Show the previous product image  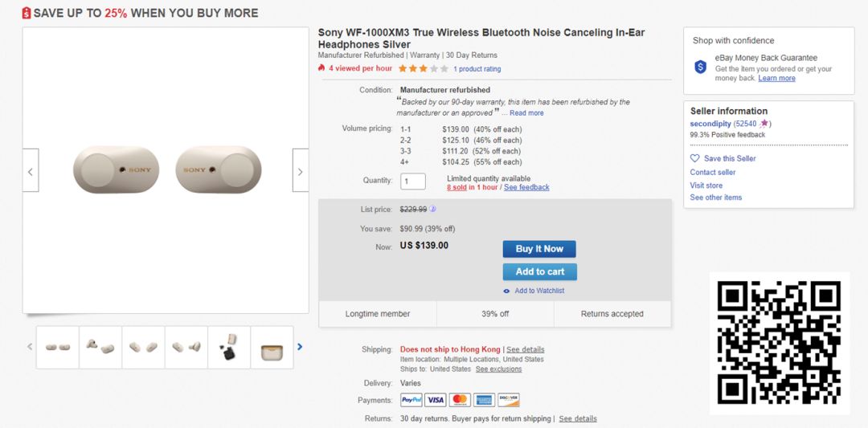click(x=31, y=171)
